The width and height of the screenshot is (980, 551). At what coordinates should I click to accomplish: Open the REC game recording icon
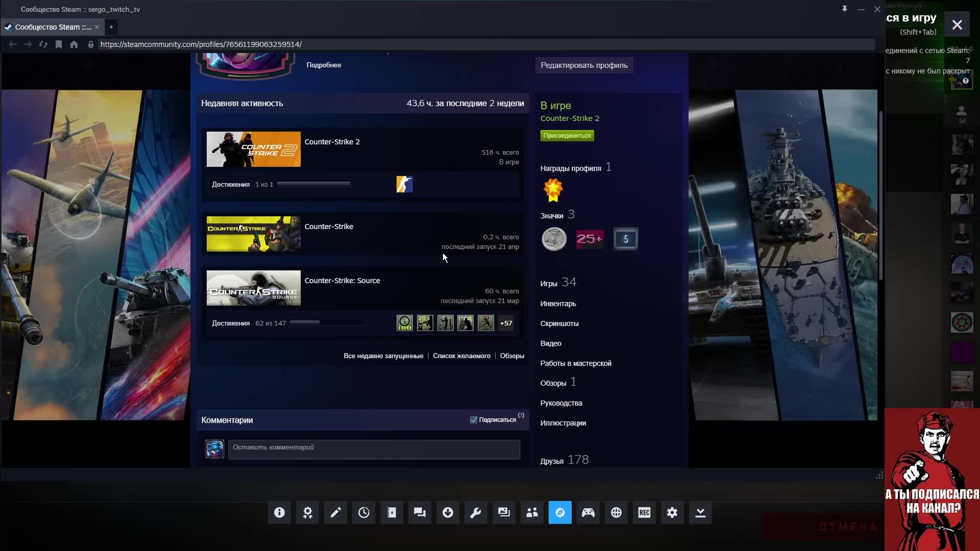click(x=644, y=513)
